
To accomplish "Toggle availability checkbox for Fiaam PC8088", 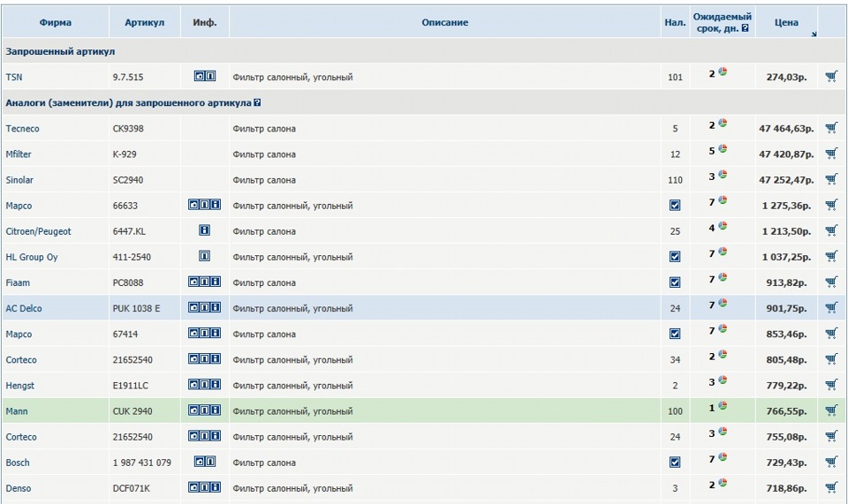I will 675,282.
